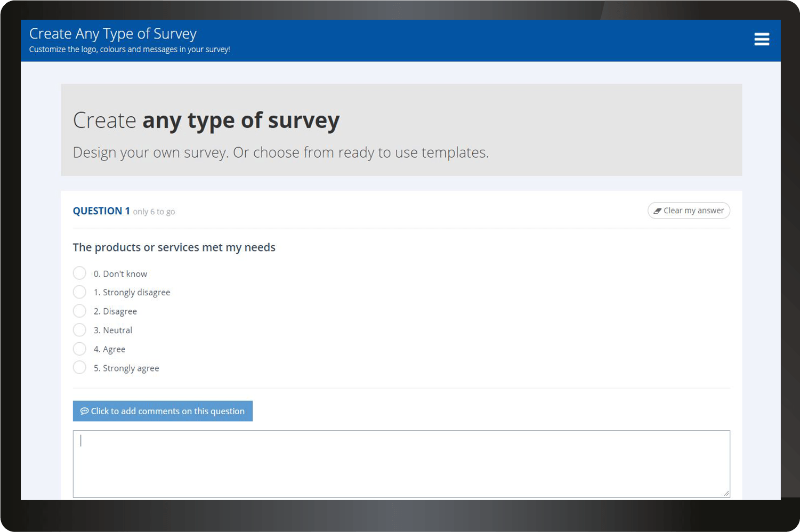Click the add comments on this question label
This screenshot has width=800, height=532.
click(167, 411)
